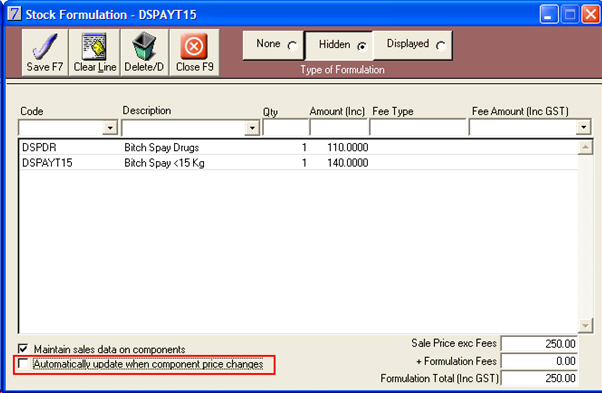The image size is (602, 393).
Task: Click the 140.0000 amount cell
Action: point(347,163)
